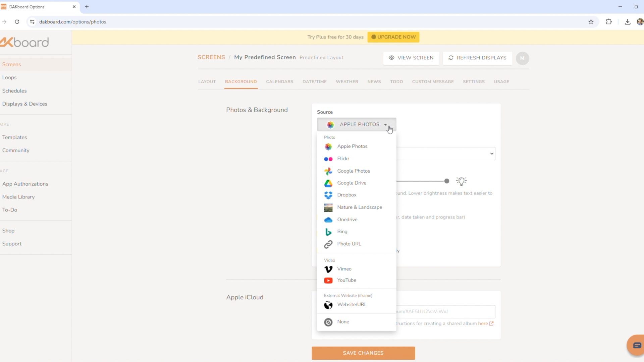Select Google Photos pinwheel icon

328,171
